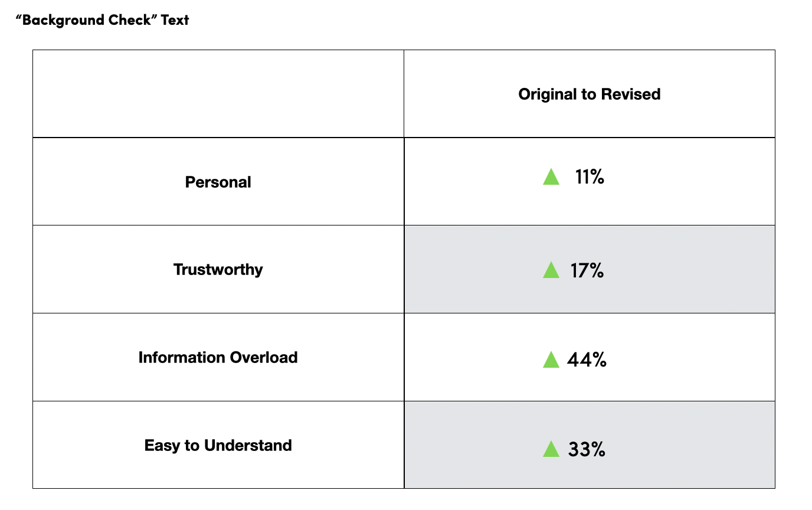Click the green triangle beside 44%
The height and width of the screenshot is (510, 812).
pyautogui.click(x=551, y=359)
